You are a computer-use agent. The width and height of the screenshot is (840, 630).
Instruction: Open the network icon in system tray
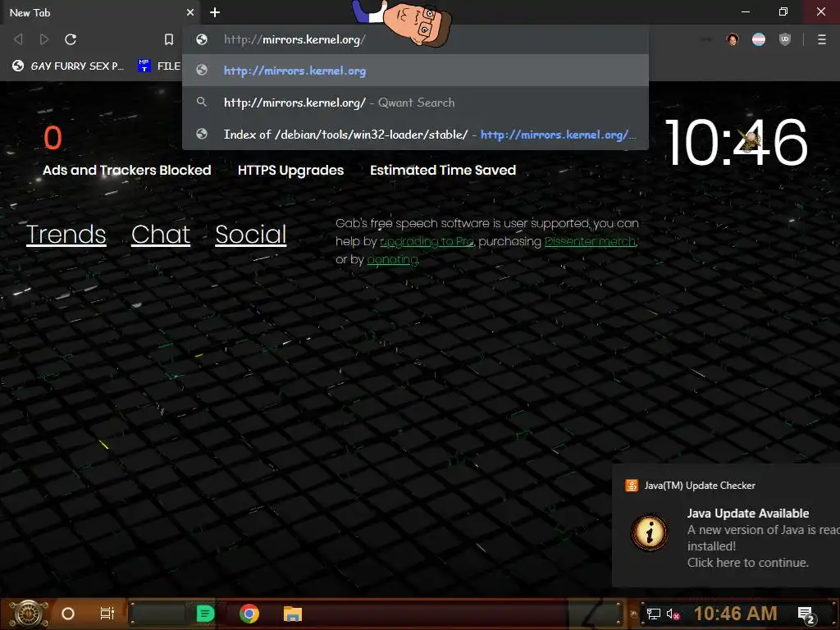(x=654, y=614)
